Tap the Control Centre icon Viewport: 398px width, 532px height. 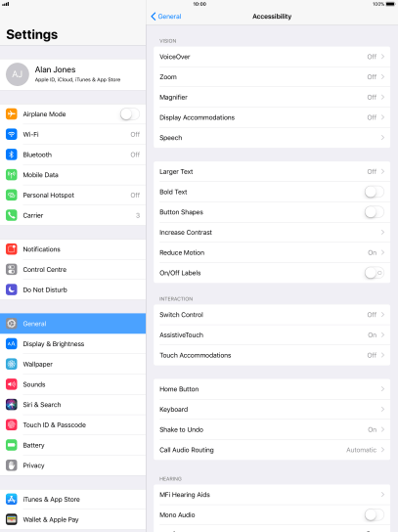click(11, 269)
